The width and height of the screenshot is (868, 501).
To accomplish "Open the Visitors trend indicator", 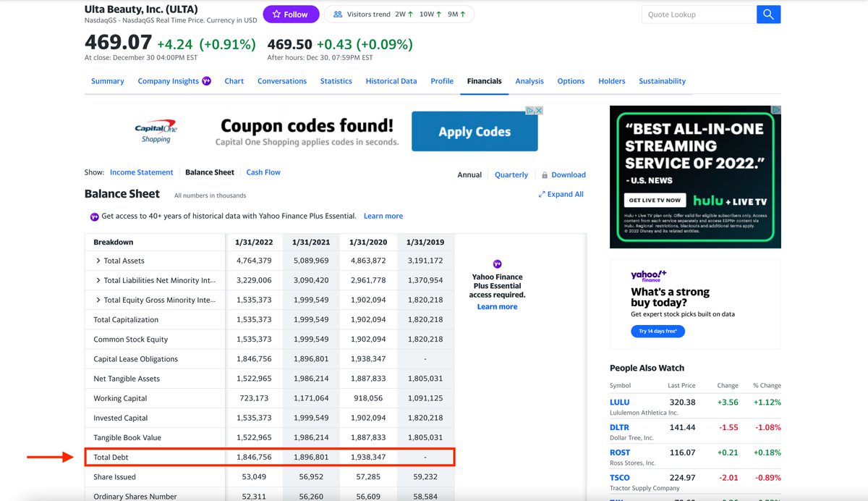I will click(x=399, y=14).
